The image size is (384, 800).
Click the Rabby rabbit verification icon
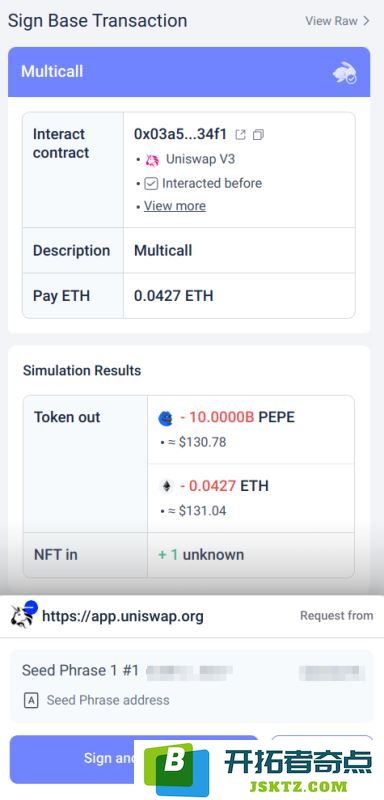(345, 74)
